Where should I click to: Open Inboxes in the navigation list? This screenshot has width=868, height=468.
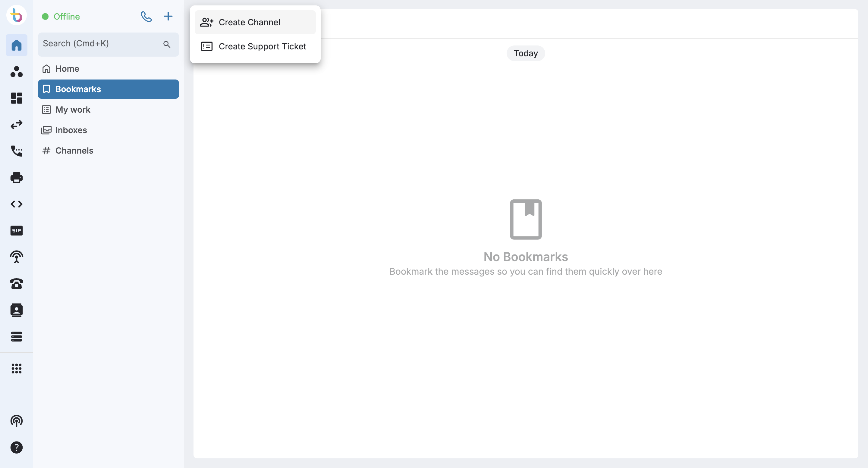click(108, 130)
